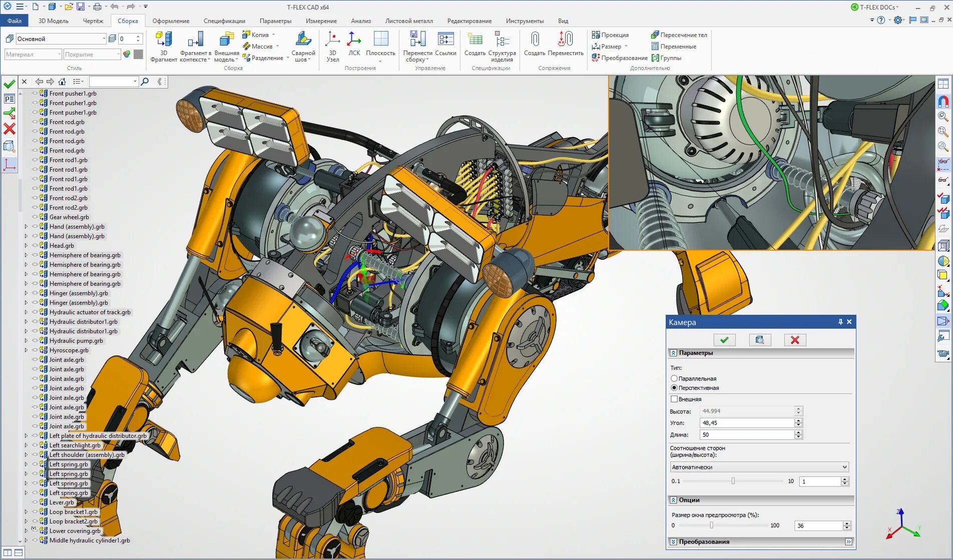Open the Файл menu
This screenshot has height=560, width=953.
coord(15,21)
